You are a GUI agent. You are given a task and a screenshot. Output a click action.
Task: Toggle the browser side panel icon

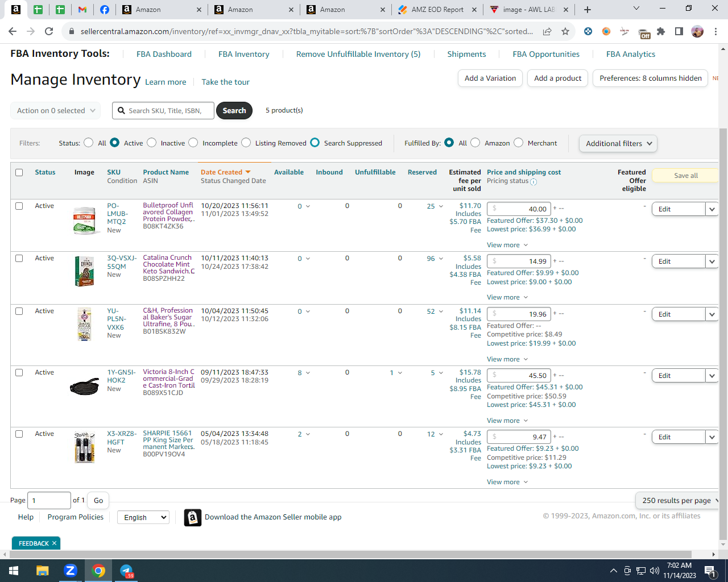point(679,32)
